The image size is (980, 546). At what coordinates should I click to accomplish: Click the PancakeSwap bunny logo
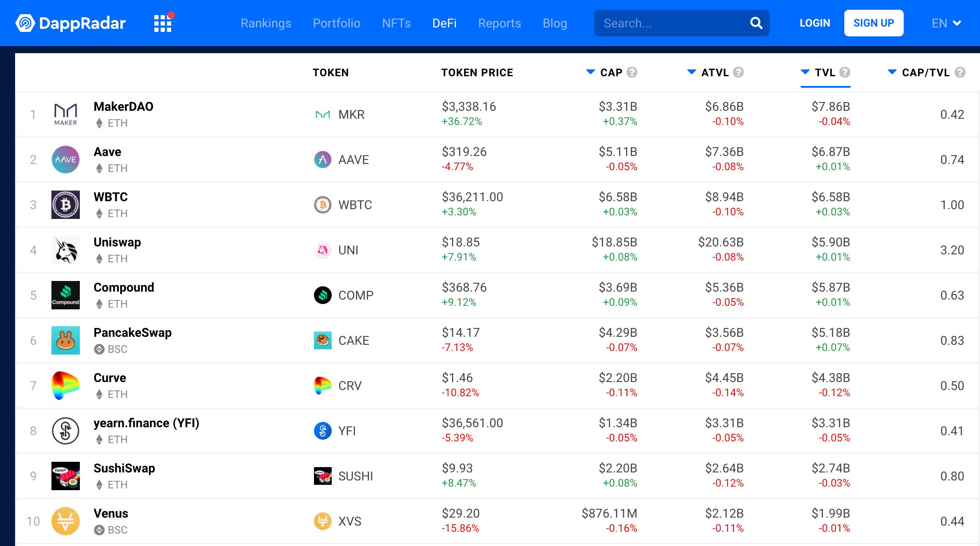pyautogui.click(x=66, y=340)
